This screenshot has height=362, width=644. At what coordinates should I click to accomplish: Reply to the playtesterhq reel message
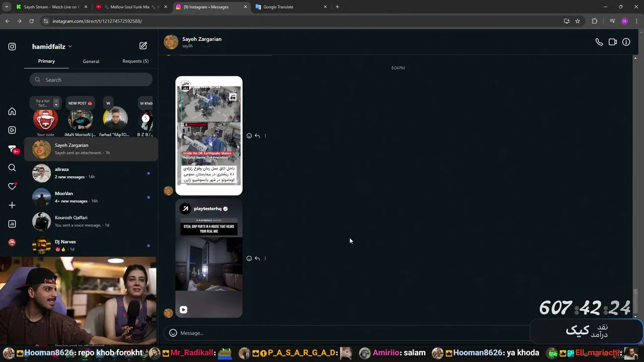click(257, 258)
